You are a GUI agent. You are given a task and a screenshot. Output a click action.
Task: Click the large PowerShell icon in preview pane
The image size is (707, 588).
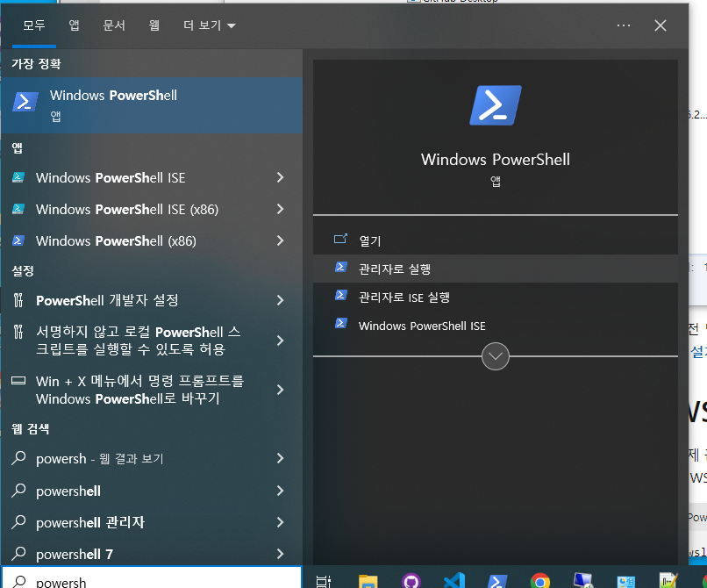(x=495, y=105)
